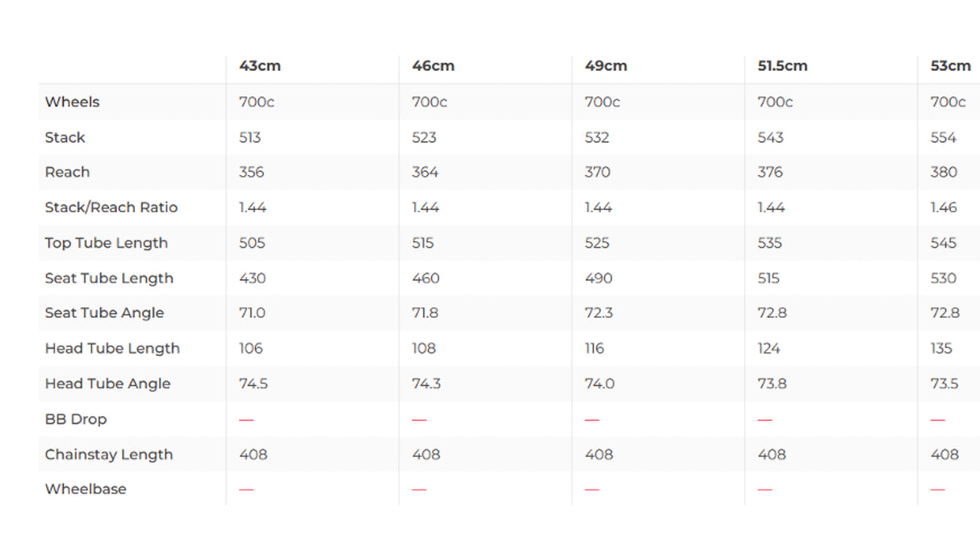
Task: Select the Stack/Reach Ratio row label
Action: point(111,207)
